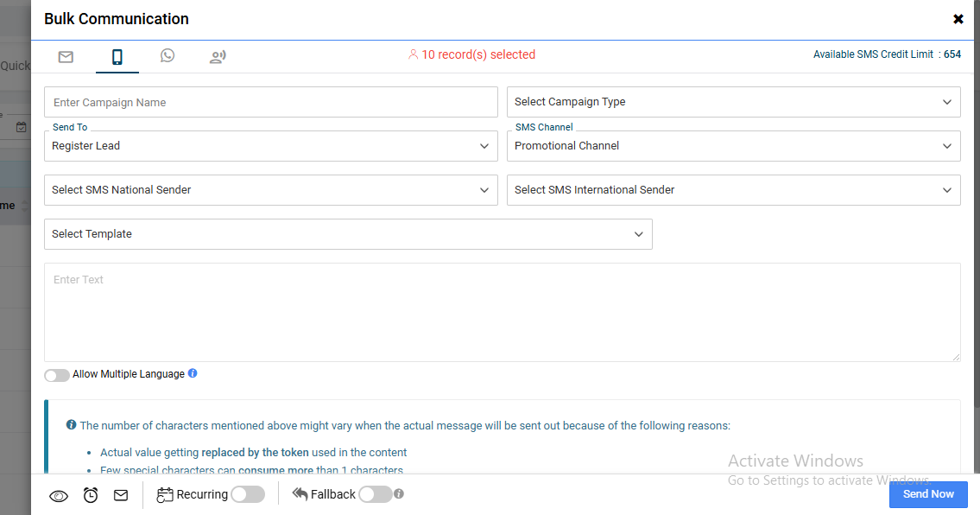The height and width of the screenshot is (515, 980).
Task: Open the Select Template dropdown
Action: click(x=348, y=234)
